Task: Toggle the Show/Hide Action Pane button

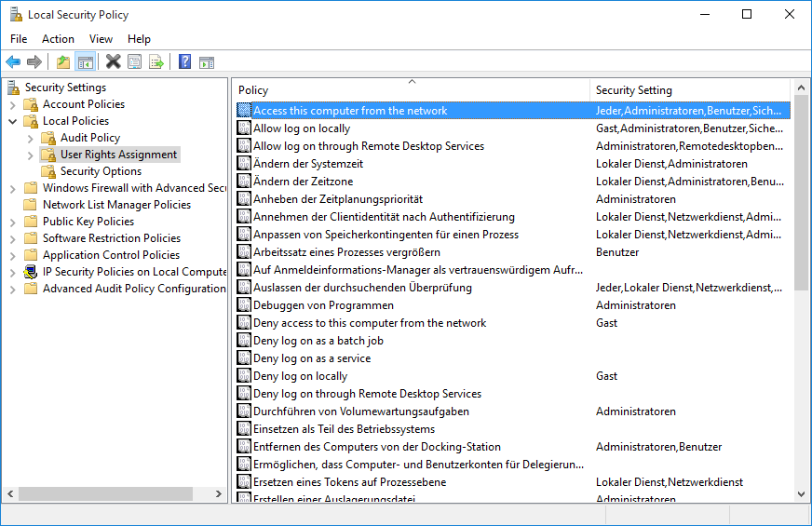Action: point(207,62)
